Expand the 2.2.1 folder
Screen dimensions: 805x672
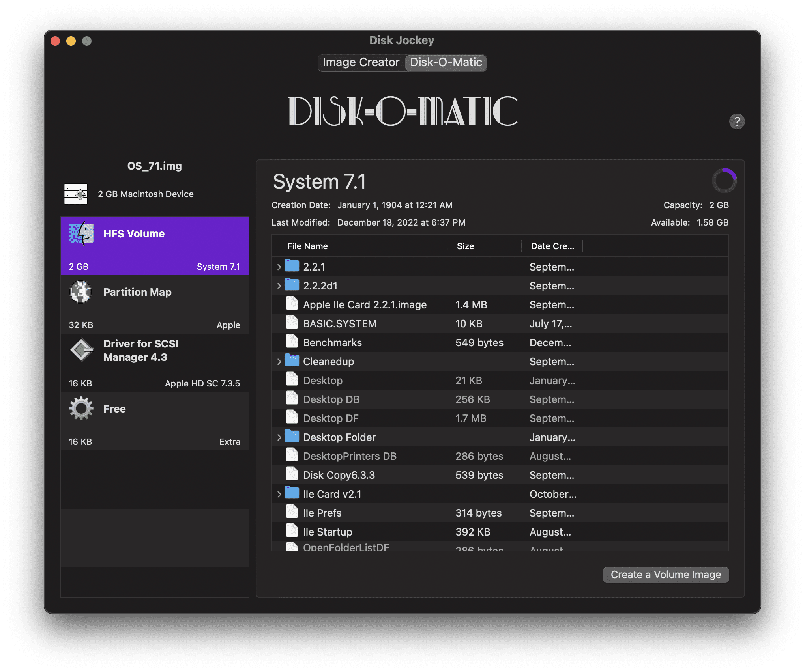[279, 267]
